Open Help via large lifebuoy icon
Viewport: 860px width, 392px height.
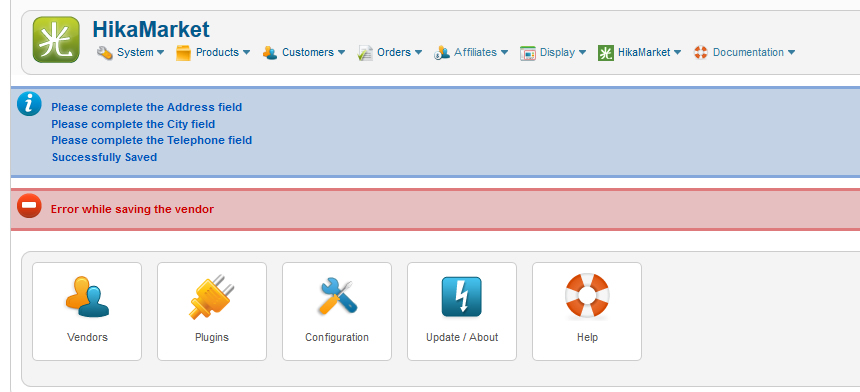[587, 296]
